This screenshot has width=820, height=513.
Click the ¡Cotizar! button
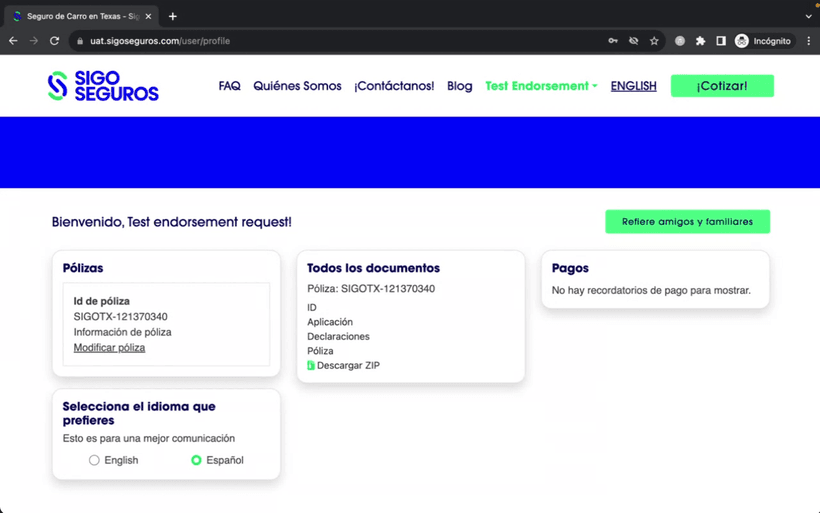(722, 86)
